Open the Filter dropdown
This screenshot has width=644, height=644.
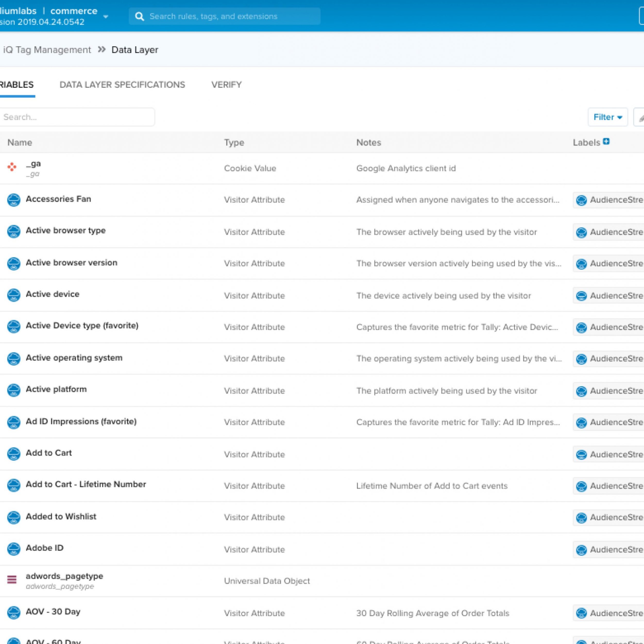tap(607, 117)
